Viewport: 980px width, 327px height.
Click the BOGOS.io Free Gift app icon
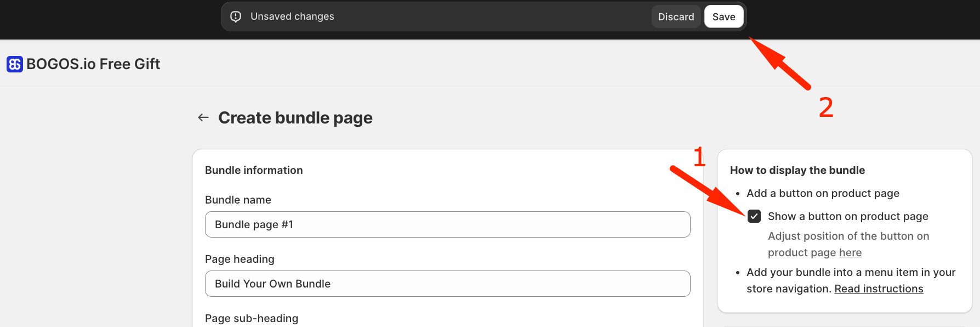tap(13, 63)
